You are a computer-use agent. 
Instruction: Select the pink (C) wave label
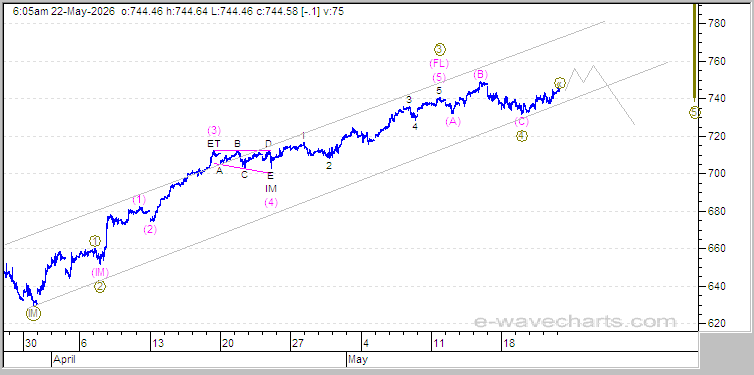[522, 122]
